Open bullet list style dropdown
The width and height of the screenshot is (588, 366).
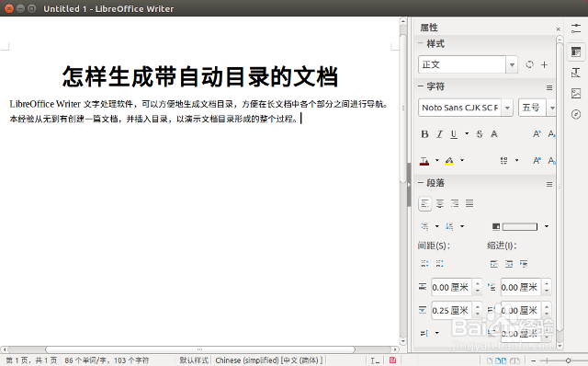coord(437,226)
